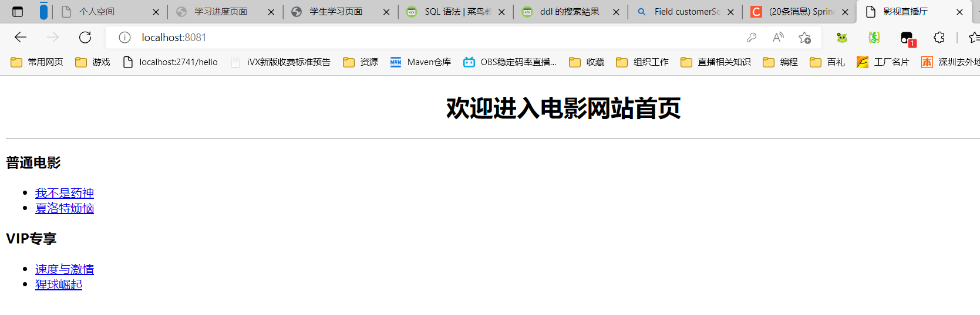Open the Maven仓库 bookmark
Screen dimensions: 980x315
coord(421,62)
